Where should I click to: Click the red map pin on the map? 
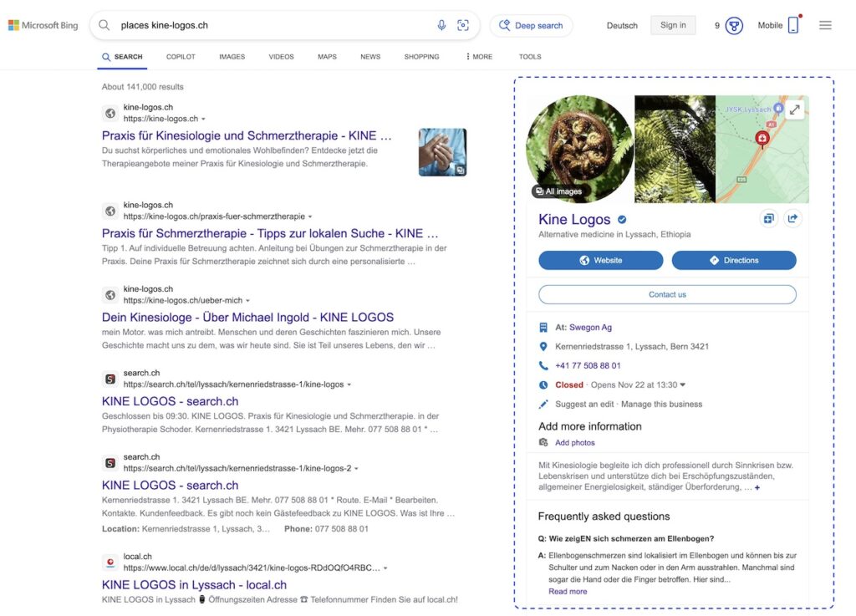point(762,138)
